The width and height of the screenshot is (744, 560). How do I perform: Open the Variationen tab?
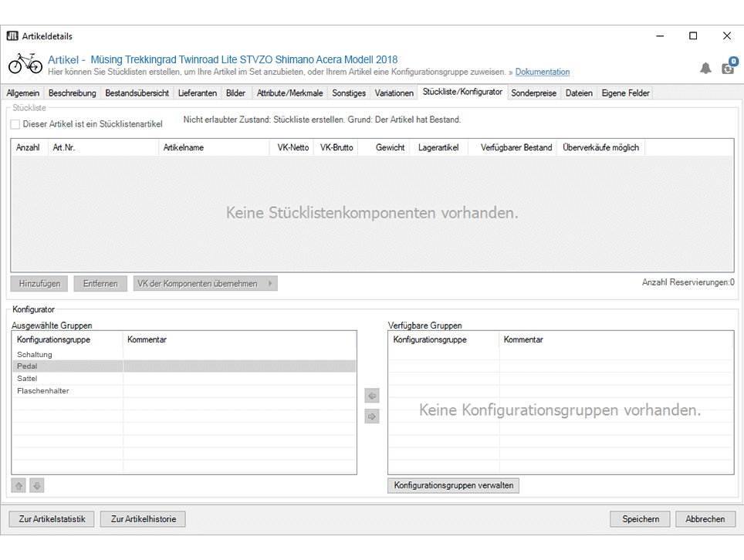[394, 93]
